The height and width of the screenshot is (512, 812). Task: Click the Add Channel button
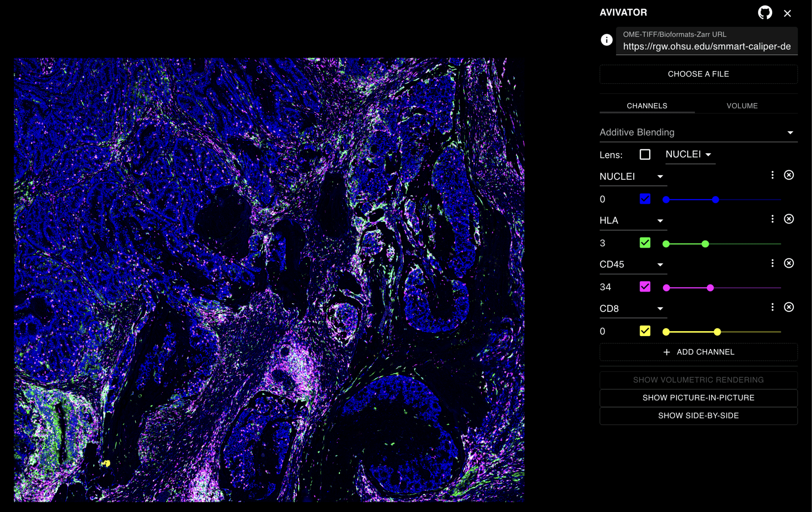coord(698,352)
